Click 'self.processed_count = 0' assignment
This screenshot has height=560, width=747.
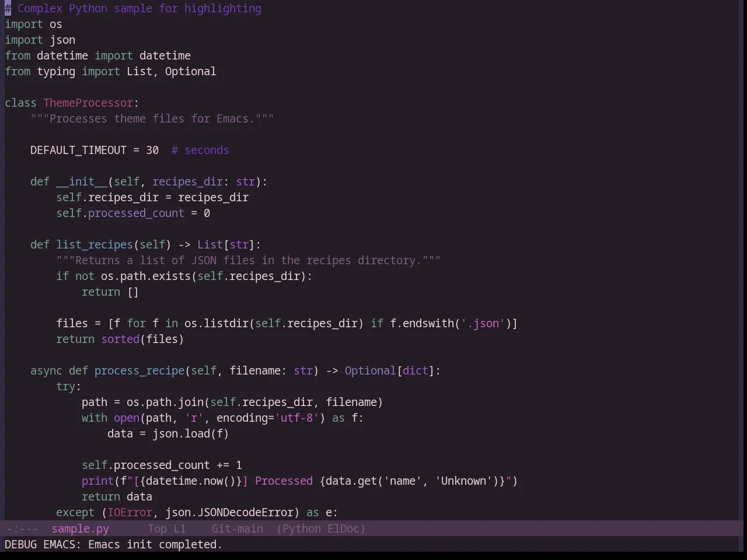point(133,213)
